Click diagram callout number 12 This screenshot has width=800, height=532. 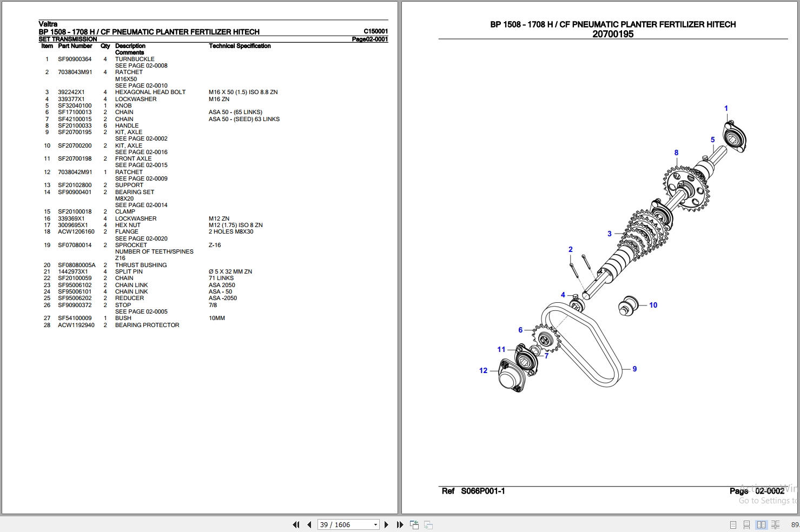pos(484,370)
